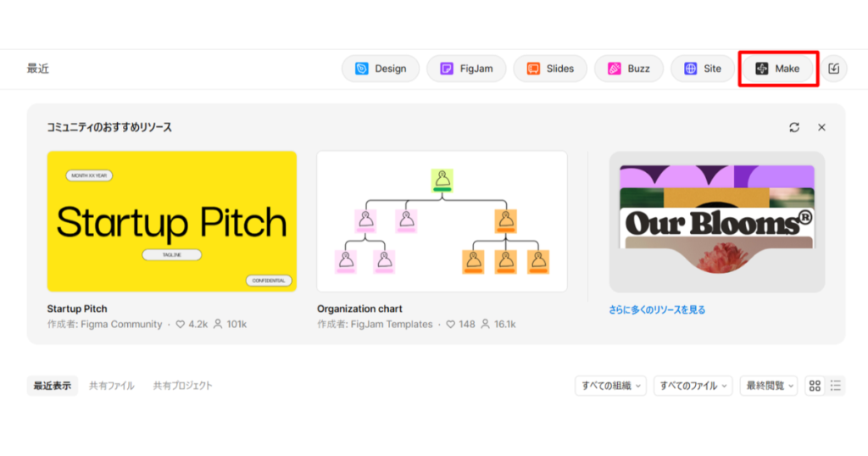Click the Startup Pitch title text

(x=77, y=309)
